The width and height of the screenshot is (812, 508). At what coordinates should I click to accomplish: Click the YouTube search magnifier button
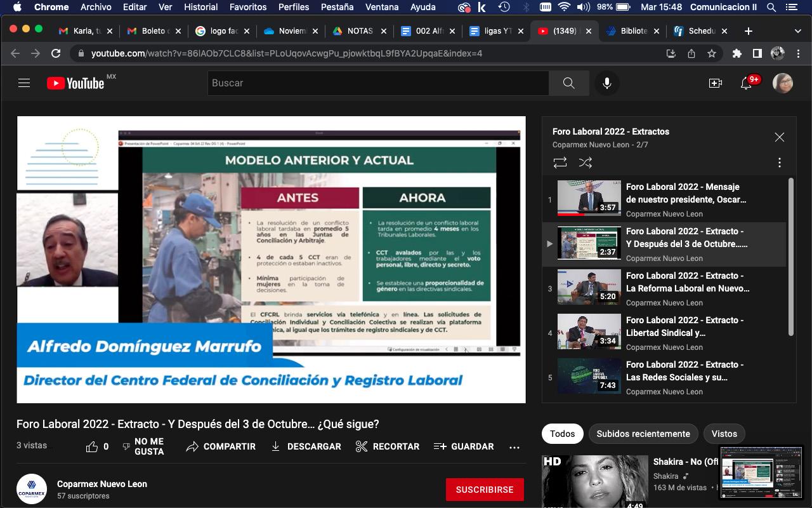(568, 83)
